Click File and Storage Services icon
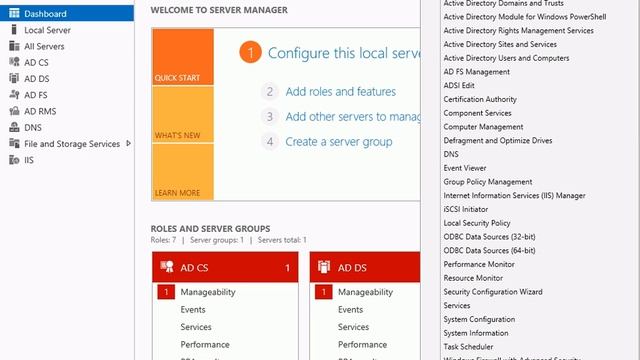 [14, 144]
